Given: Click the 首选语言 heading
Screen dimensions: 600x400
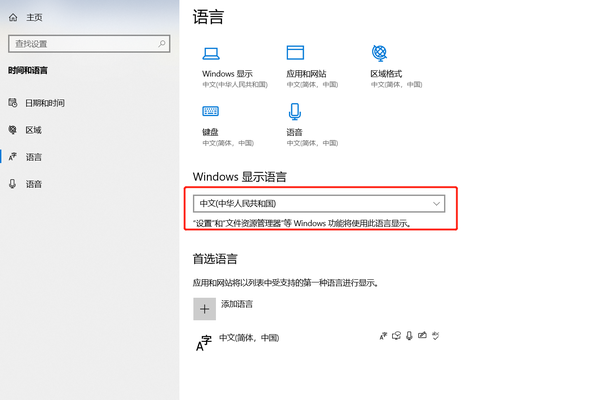Looking at the screenshot, I should pos(215,259).
